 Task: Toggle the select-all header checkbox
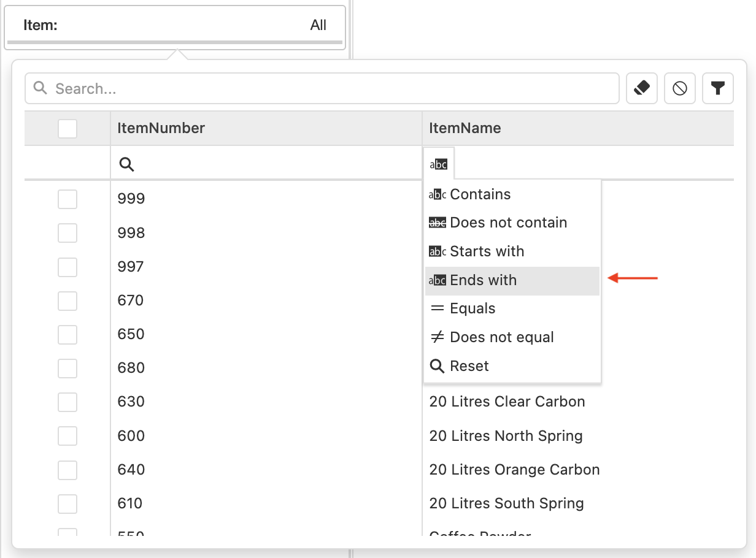67,129
